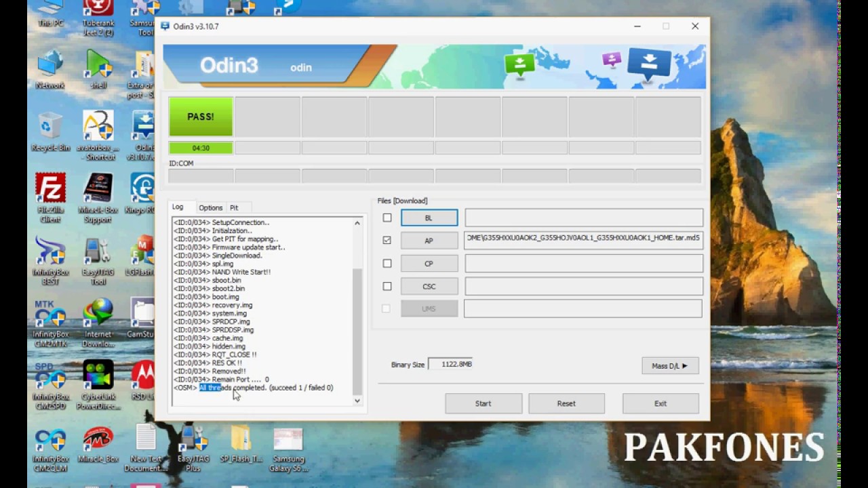Image resolution: width=868 pixels, height=488 pixels.
Task: Launch InfinityBox CM2MTK shortcut
Action: click(x=50, y=323)
